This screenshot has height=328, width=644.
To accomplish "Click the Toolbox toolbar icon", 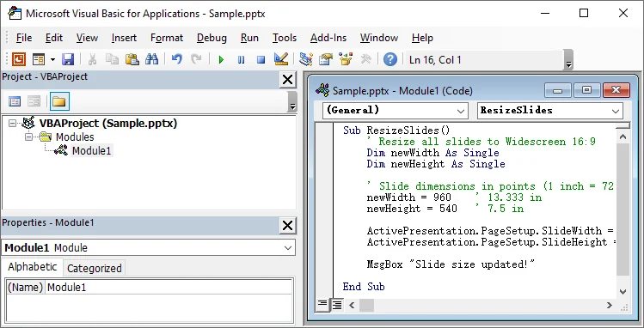I will [x=365, y=59].
